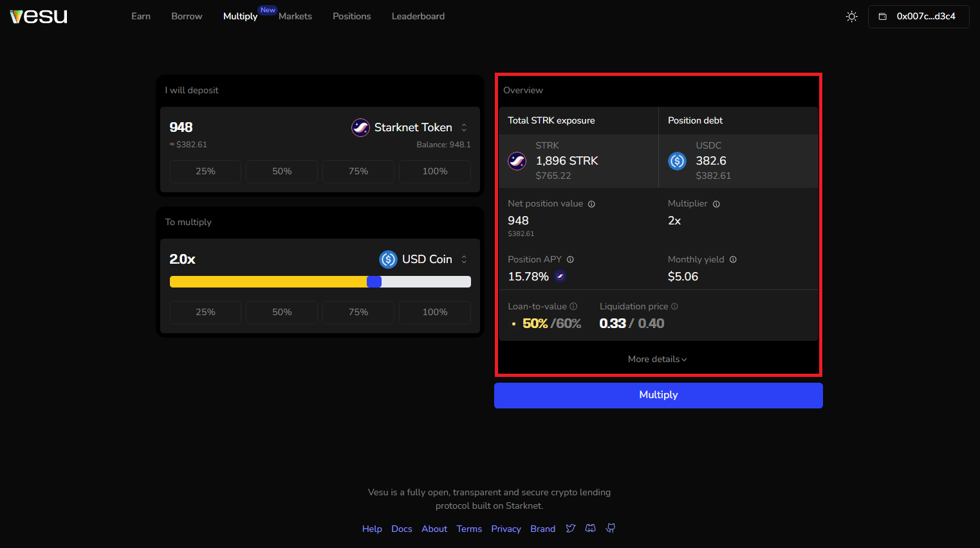
Task: Show Loan-to-value info icon
Action: point(573,307)
